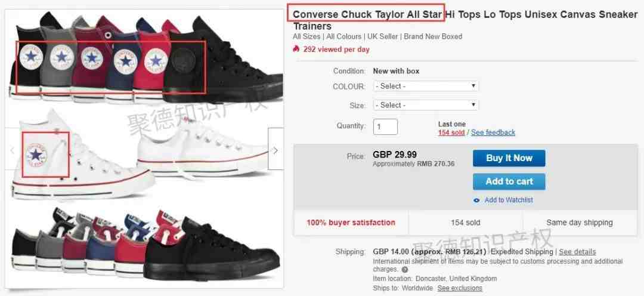Click the red hi-top sneaker star logo
This screenshot has height=296, width=644.
(x=156, y=60)
